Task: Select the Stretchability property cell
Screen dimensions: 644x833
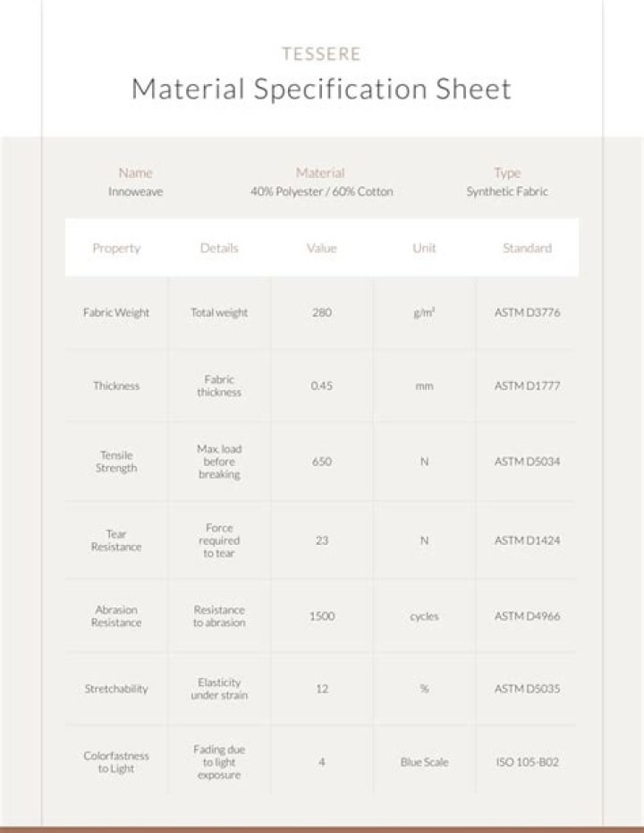Action: pyautogui.click(x=116, y=689)
